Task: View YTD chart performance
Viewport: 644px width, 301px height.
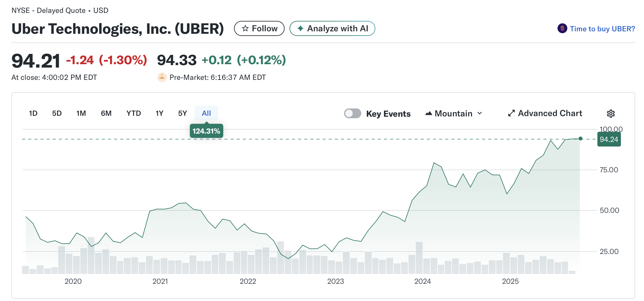Action: pos(133,113)
